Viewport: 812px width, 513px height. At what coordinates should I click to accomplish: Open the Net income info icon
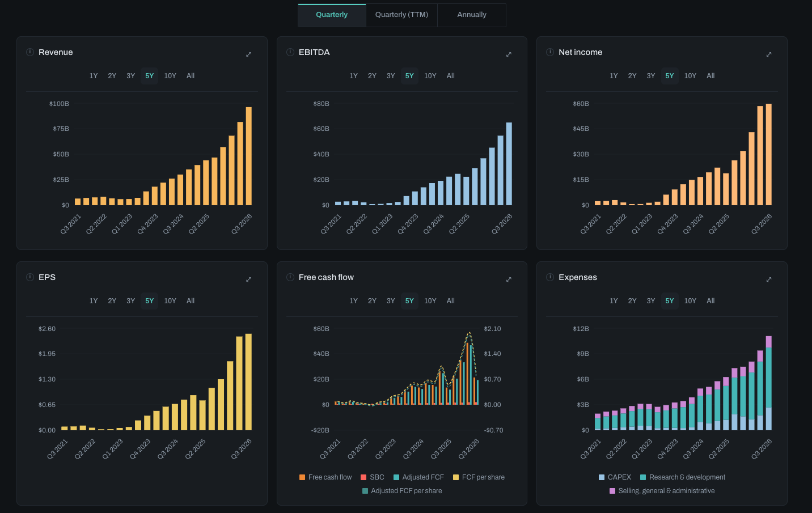pos(550,52)
